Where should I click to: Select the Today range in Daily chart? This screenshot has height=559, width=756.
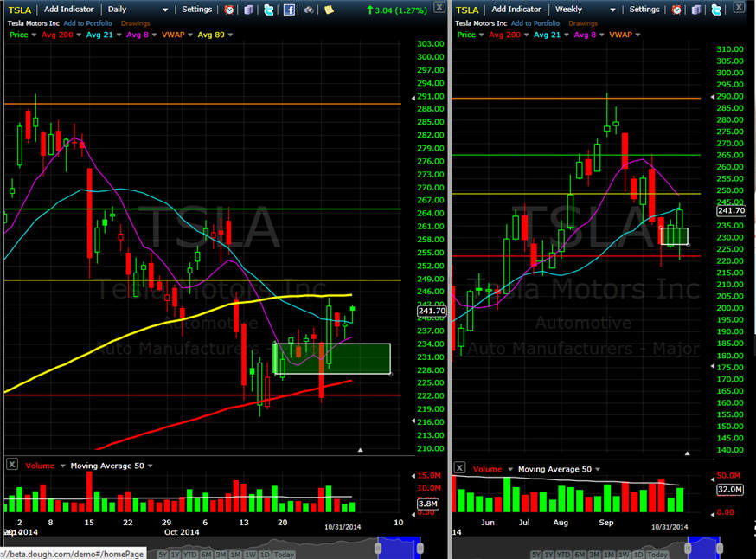coord(284,554)
